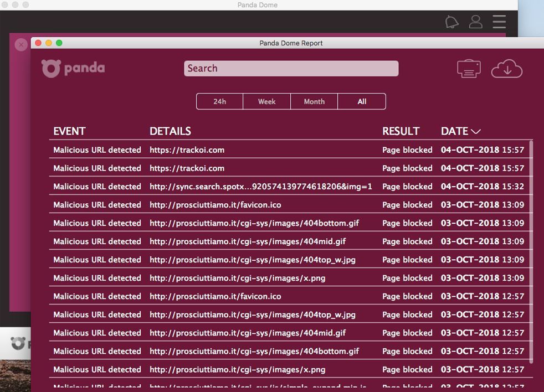The width and height of the screenshot is (544, 392).
Task: Click the report list scrollbar
Action: click(531, 251)
